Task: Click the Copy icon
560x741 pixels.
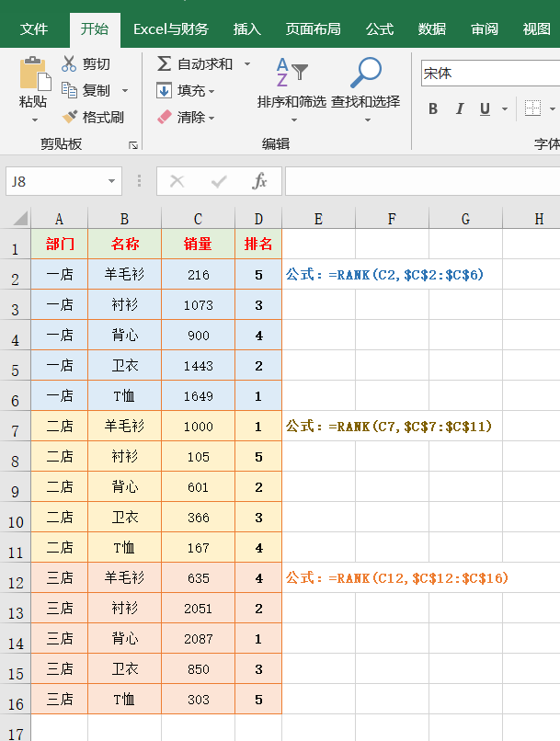Action: 69,90
